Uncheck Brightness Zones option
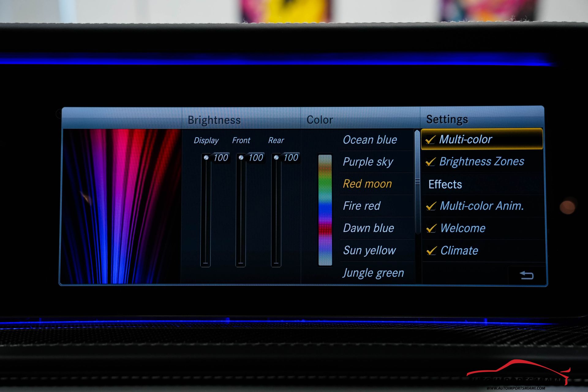Image resolution: width=588 pixels, height=392 pixels. (x=431, y=162)
